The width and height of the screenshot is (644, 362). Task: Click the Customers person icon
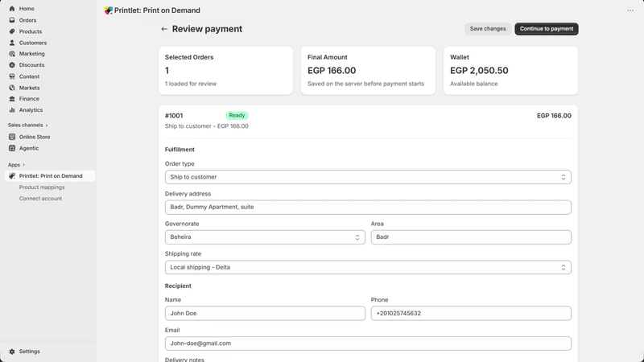[12, 43]
